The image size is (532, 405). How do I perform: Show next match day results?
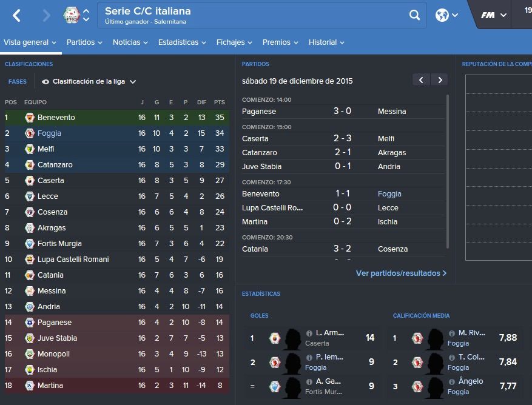[440, 80]
